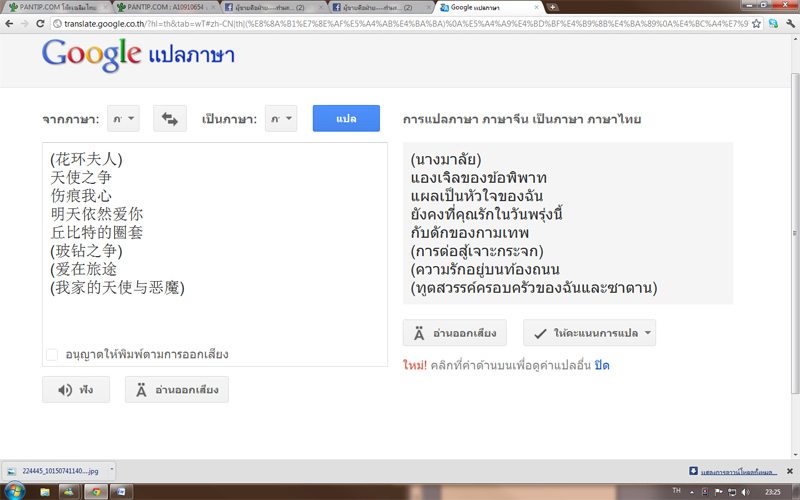This screenshot has height=500, width=800.
Task: Click source line (我家的天使与恶魔)
Action: 117,288
